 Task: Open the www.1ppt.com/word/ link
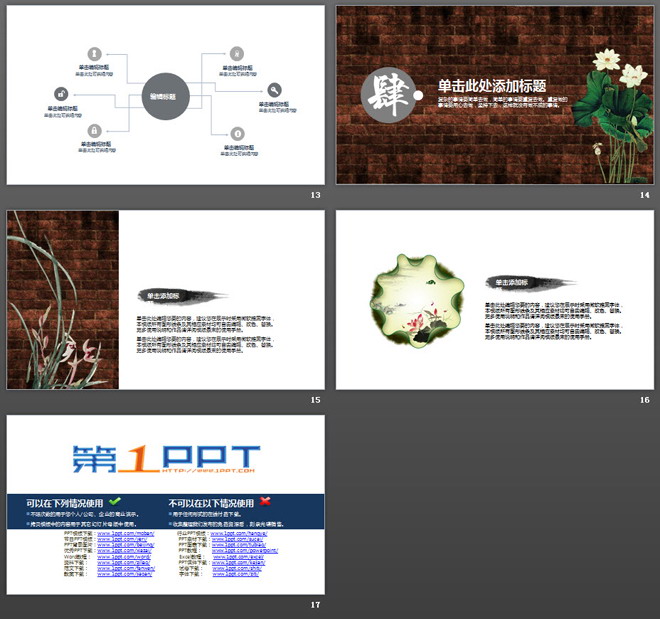(x=124, y=557)
